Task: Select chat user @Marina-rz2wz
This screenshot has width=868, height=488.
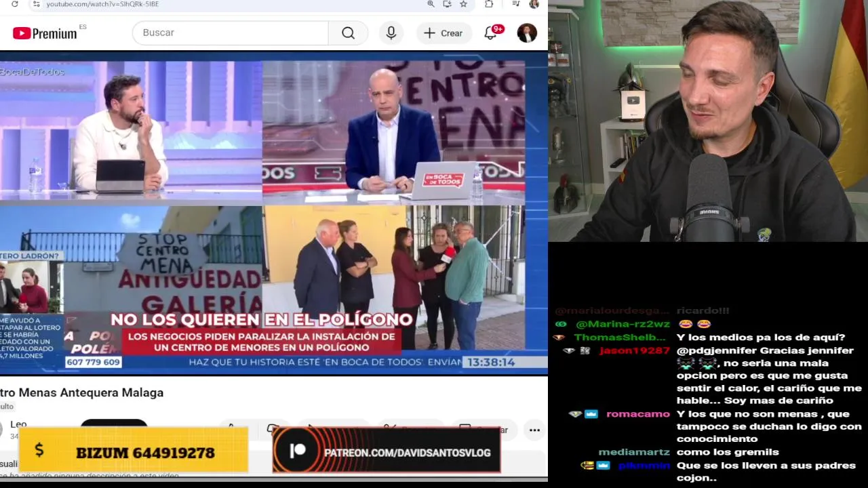Action: coord(623,324)
